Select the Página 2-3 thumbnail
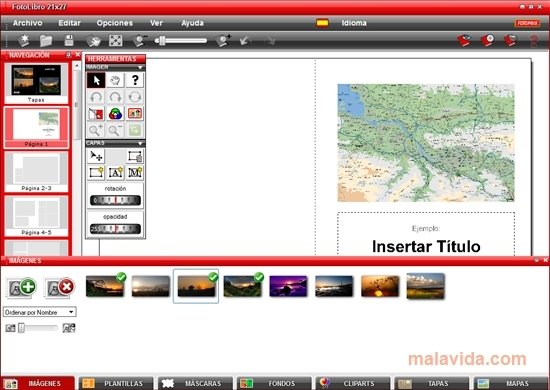Viewport: 550px width, 390px height. (x=36, y=172)
